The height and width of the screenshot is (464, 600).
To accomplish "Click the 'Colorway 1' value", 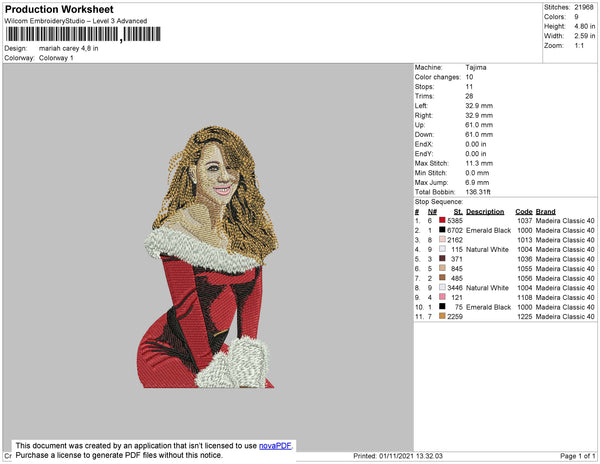I will click(x=56, y=58).
